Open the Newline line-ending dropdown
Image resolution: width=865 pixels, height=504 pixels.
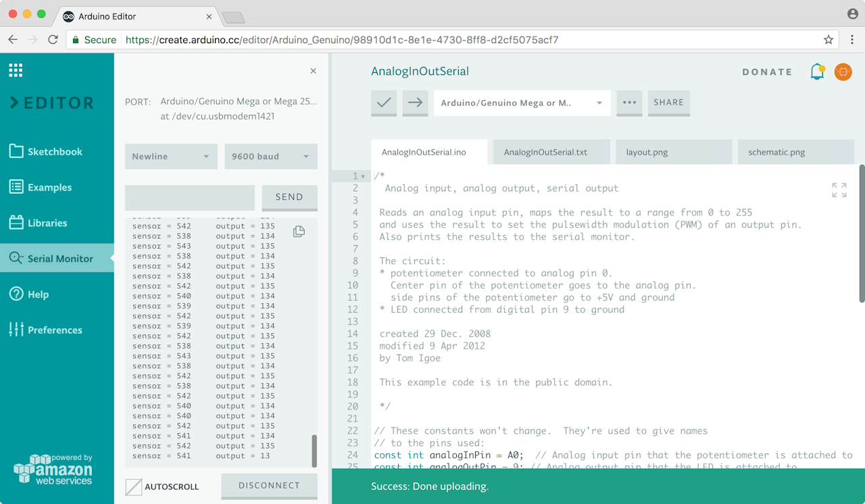171,157
